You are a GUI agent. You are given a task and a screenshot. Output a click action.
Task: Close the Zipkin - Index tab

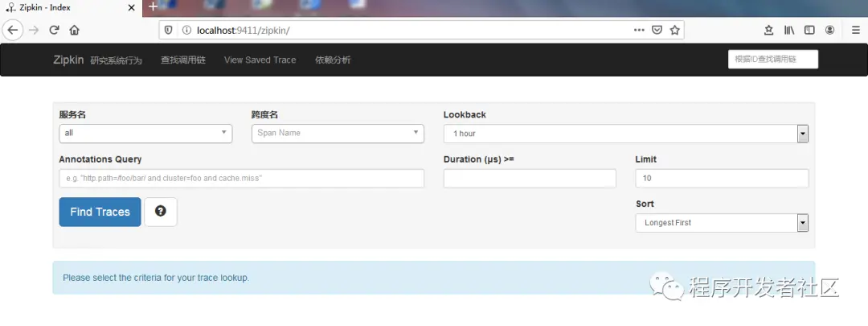pos(131,8)
